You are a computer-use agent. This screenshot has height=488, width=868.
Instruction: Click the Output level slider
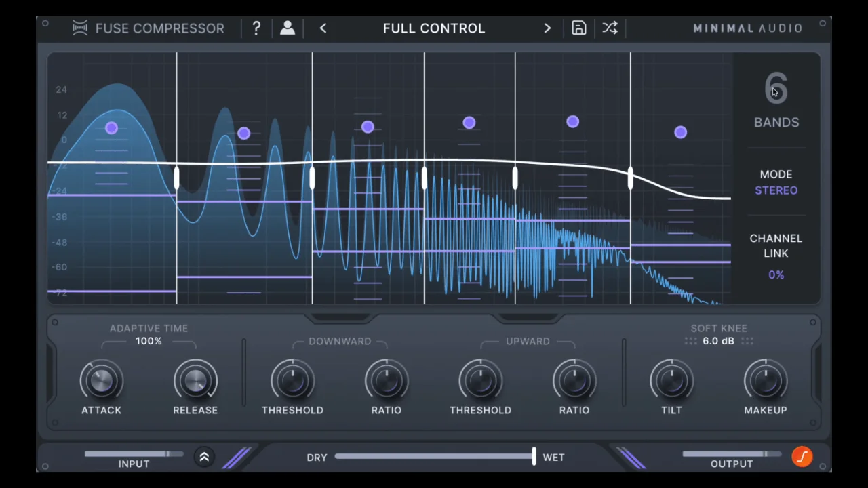(x=732, y=453)
